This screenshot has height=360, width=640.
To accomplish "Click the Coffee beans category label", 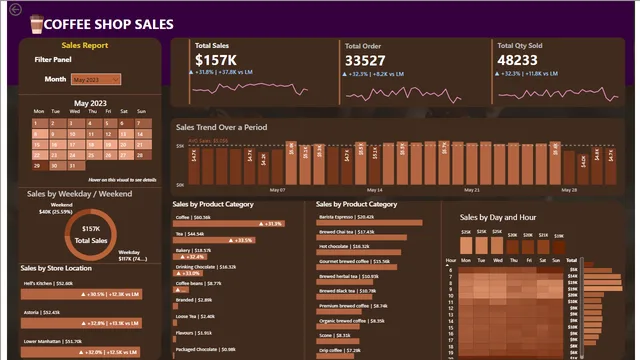I will [x=198, y=283].
